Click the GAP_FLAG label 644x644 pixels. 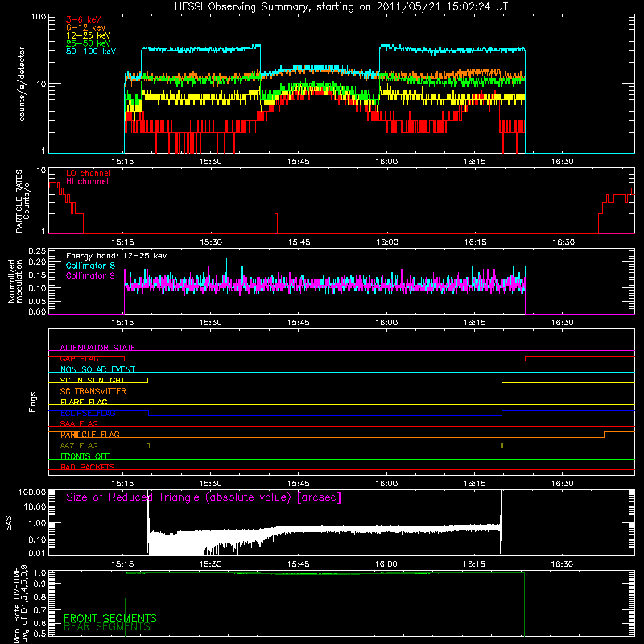pyautogui.click(x=79, y=358)
